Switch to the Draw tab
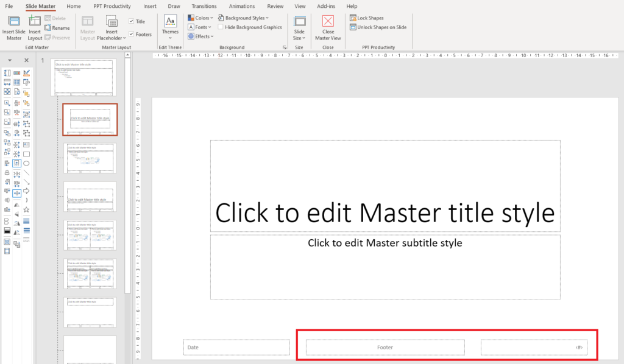 click(174, 6)
